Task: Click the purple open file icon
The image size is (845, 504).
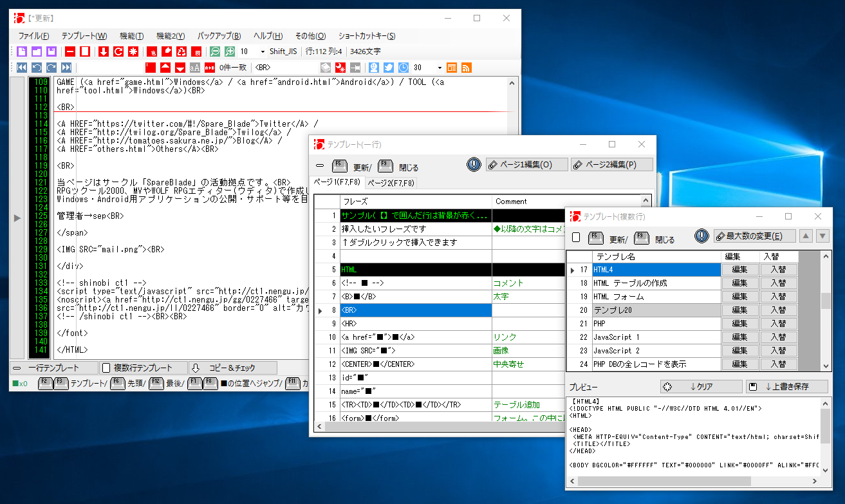Action: pos(37,51)
